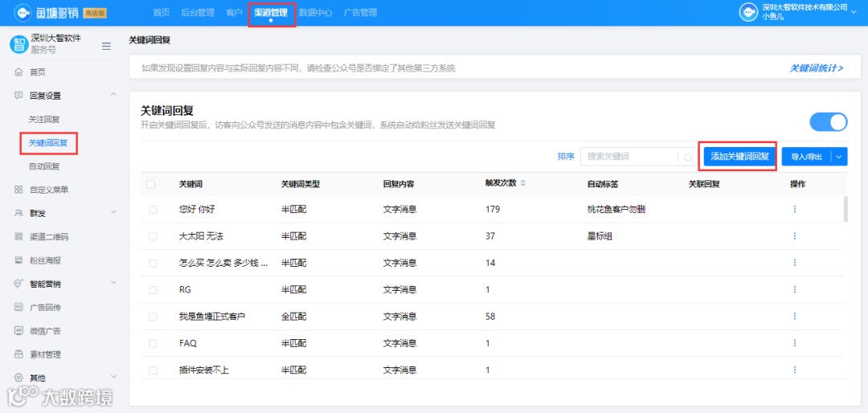Click the 搜索关键词 search field

point(631,157)
